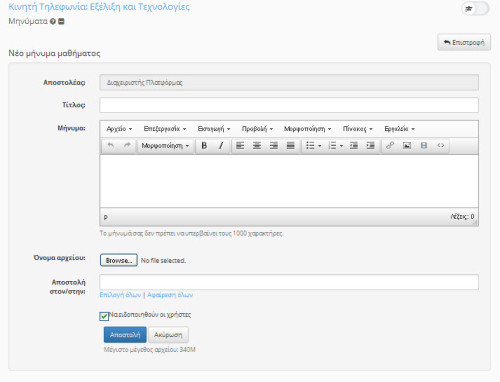Click into the Τίτλος input field

pos(289,105)
